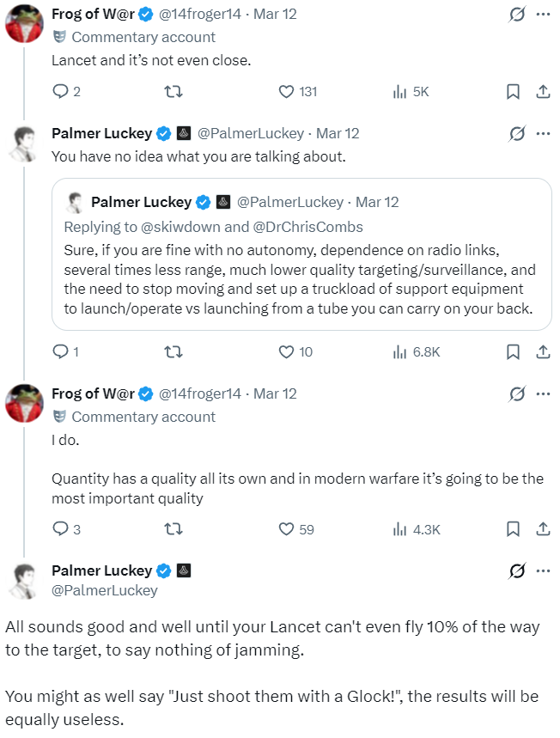This screenshot has height=738, width=560.
Task: View analytics showing 5K views
Action: (399, 92)
